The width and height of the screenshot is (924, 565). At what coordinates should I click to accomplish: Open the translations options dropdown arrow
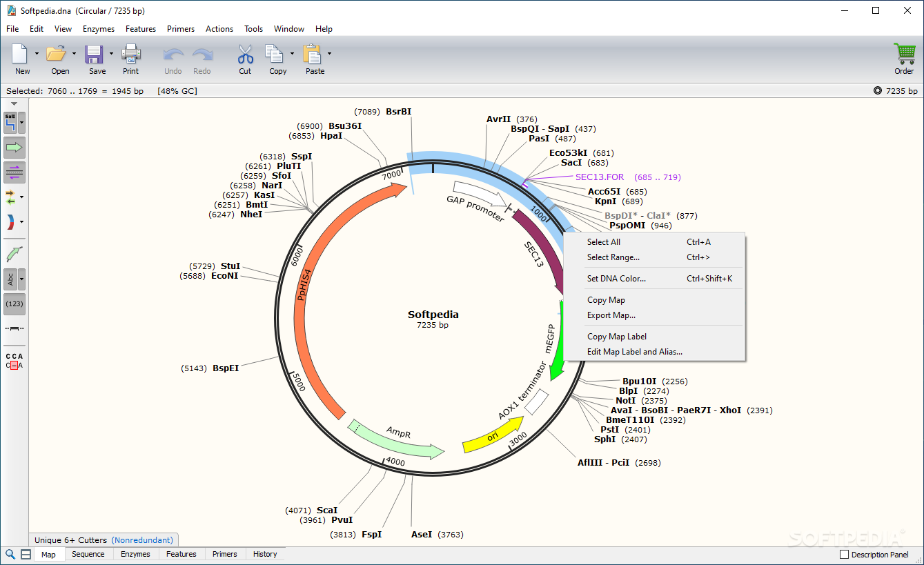pos(21,197)
